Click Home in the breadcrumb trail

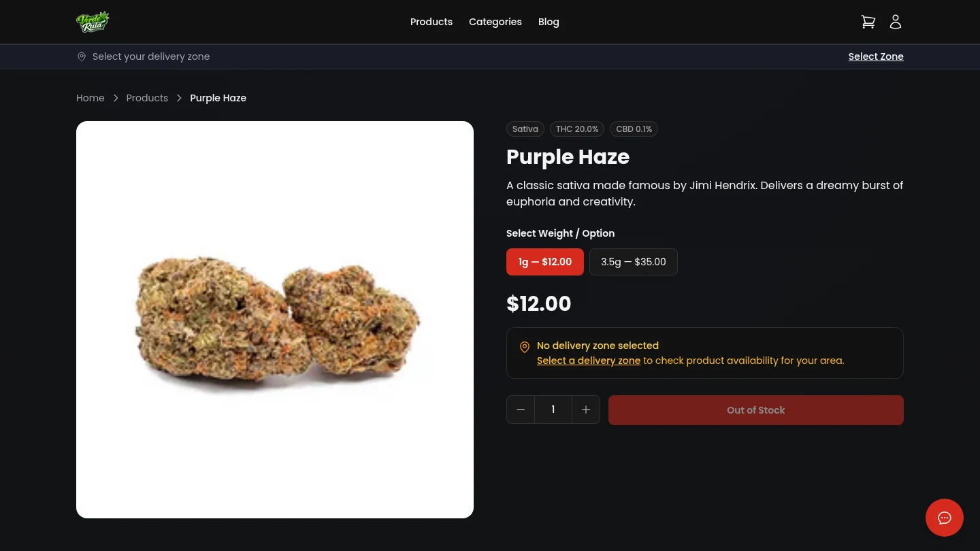pyautogui.click(x=91, y=98)
